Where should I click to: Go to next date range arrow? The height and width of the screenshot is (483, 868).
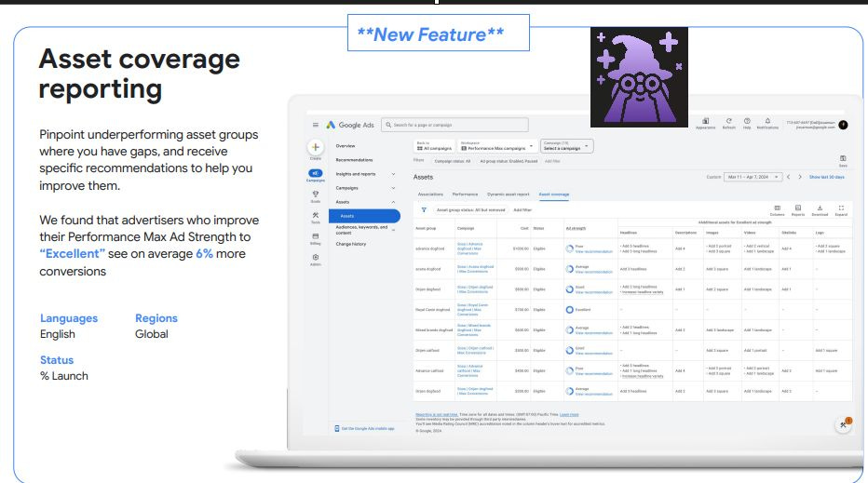click(x=800, y=177)
